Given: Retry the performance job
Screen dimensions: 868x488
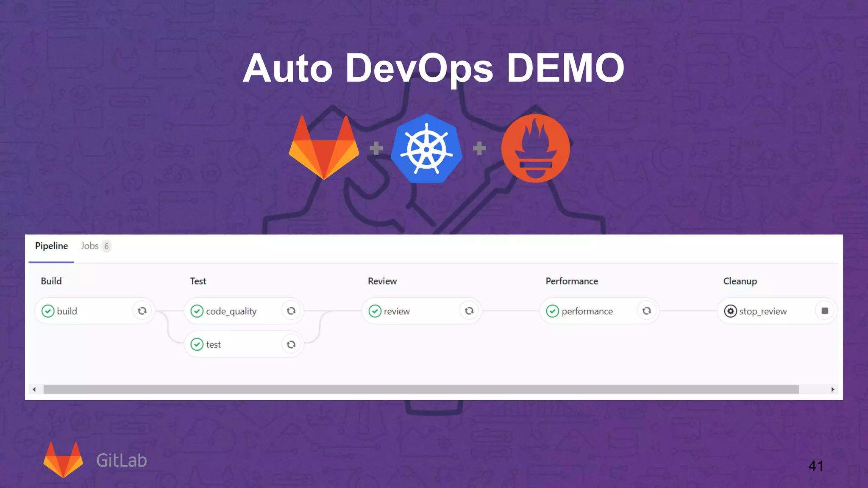Looking at the screenshot, I should click(647, 311).
